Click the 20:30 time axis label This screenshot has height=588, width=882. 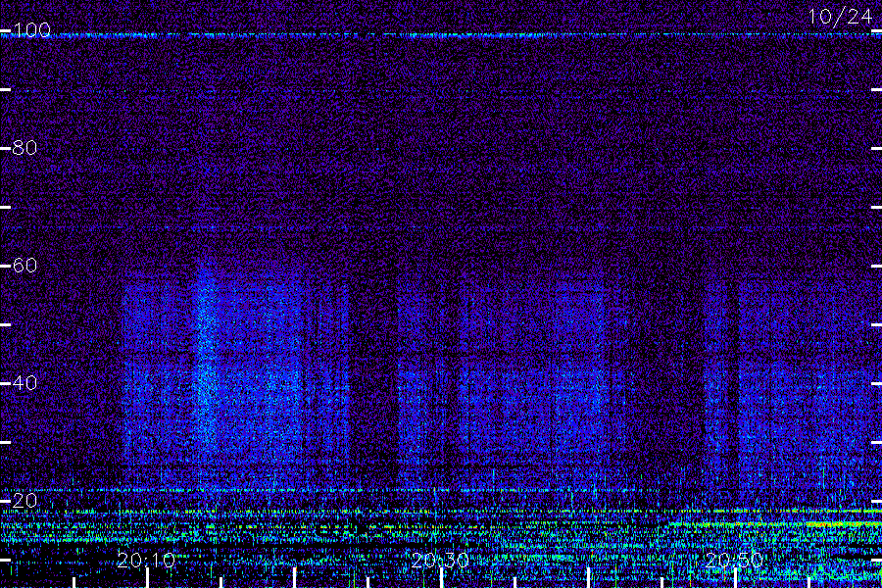point(440,561)
